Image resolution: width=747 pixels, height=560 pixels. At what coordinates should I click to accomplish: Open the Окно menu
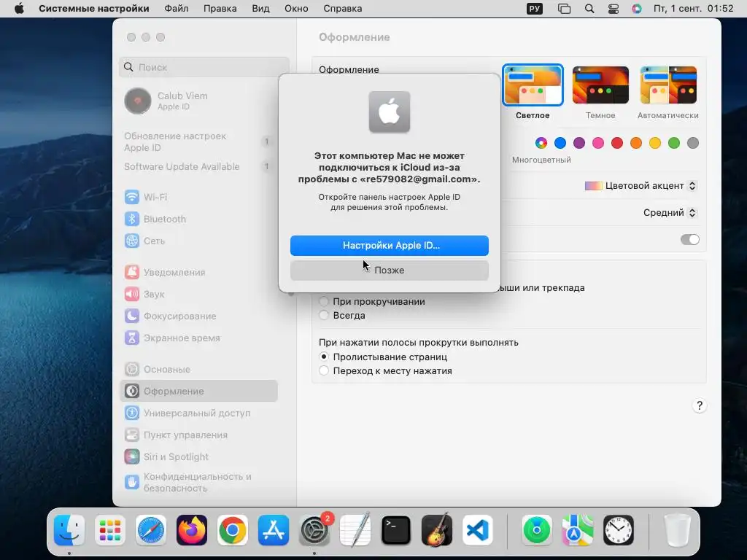click(296, 9)
